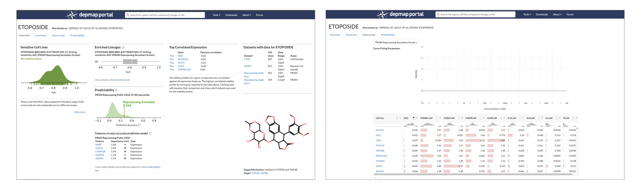Open the CTRP dataset link
Image resolution: width=644 pixels, height=190 pixels.
point(247,59)
